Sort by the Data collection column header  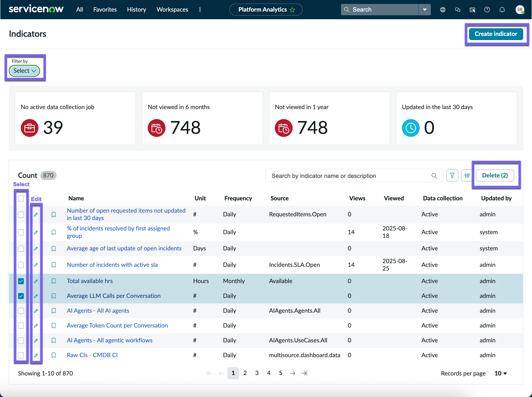pos(443,198)
